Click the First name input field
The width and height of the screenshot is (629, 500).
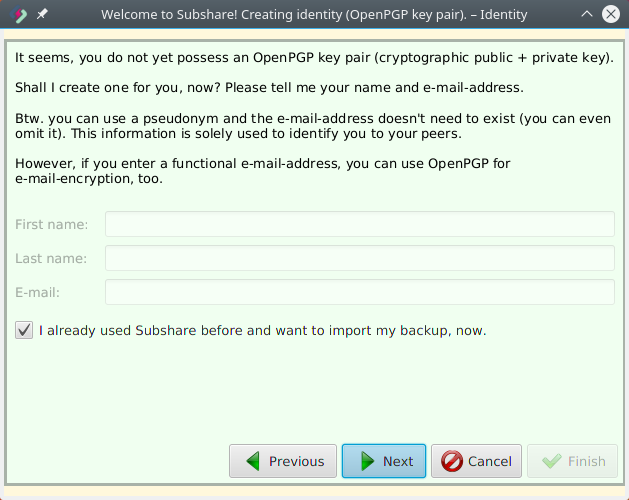tap(359, 224)
